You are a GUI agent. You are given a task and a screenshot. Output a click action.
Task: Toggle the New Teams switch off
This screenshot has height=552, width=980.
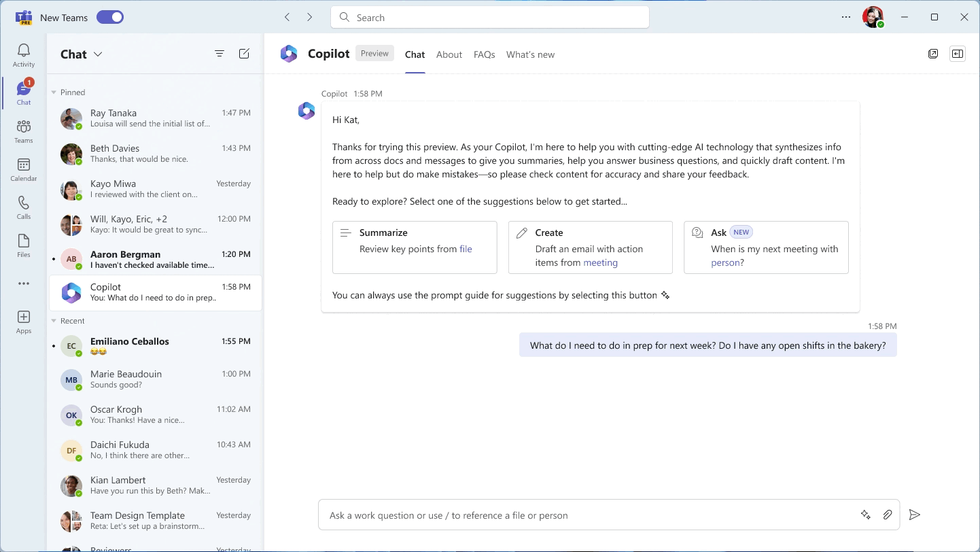point(109,17)
